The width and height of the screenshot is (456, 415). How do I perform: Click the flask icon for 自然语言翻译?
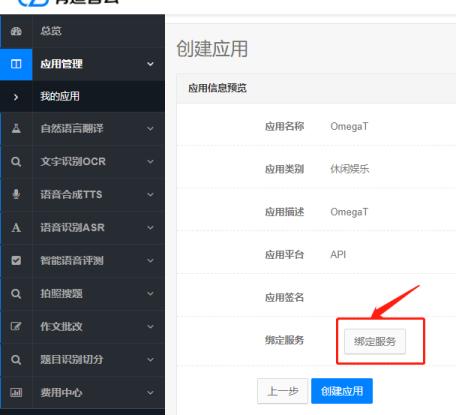(16, 128)
